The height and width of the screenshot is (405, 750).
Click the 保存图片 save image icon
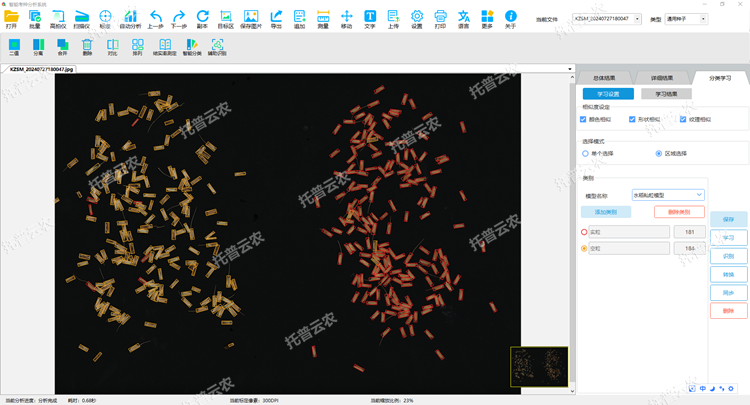[x=251, y=17]
